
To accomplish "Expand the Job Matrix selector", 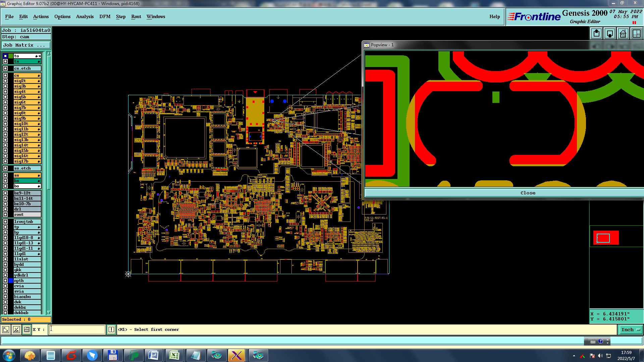I will [26, 45].
